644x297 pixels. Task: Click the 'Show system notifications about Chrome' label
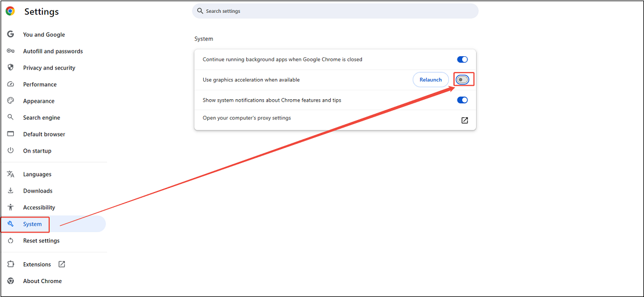point(272,100)
